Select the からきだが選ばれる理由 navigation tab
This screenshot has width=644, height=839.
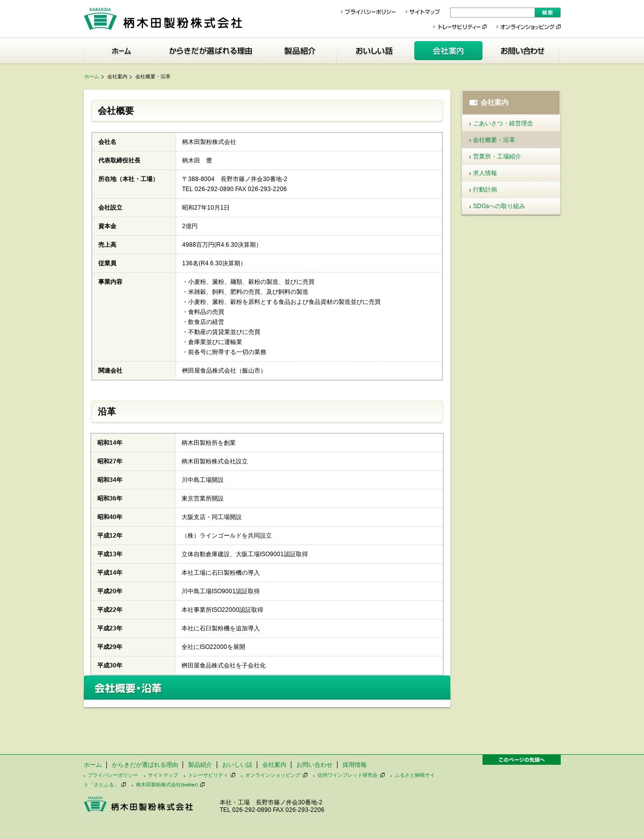click(x=210, y=51)
